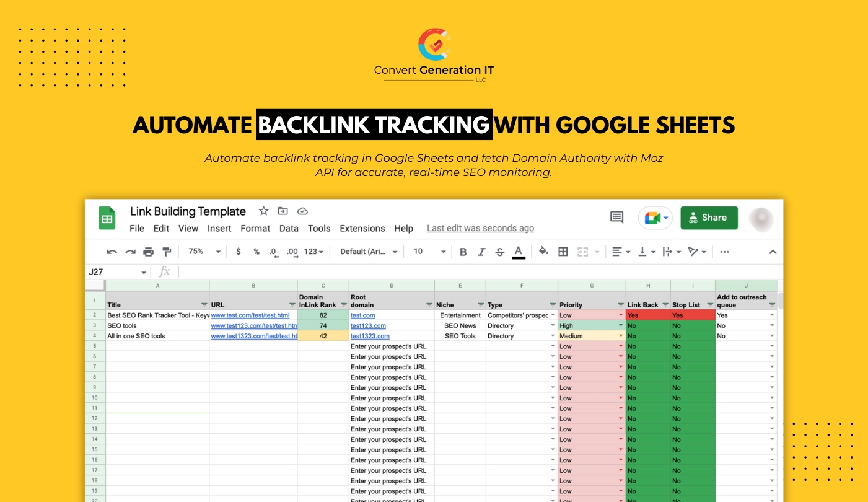Viewport: 868px width, 502px height.
Task: Toggle bold formatting
Action: [x=463, y=252]
